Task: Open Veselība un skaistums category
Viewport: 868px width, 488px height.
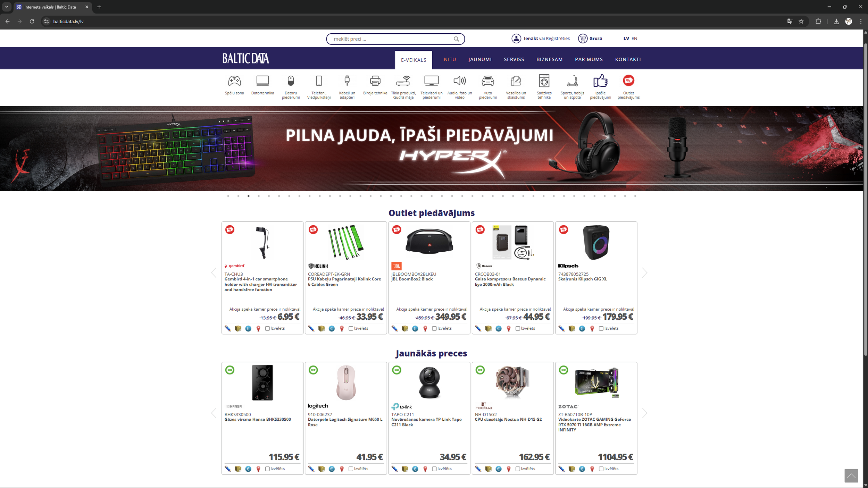Action: tap(516, 87)
